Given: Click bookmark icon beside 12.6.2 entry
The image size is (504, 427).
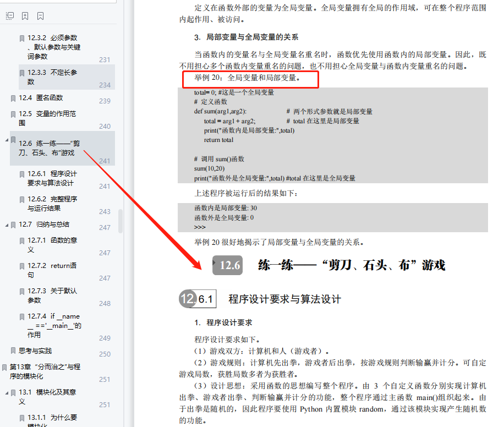Looking at the screenshot, I should (x=22, y=200).
